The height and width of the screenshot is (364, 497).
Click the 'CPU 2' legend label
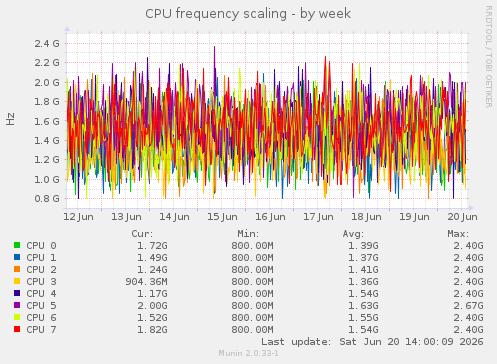coord(41,270)
